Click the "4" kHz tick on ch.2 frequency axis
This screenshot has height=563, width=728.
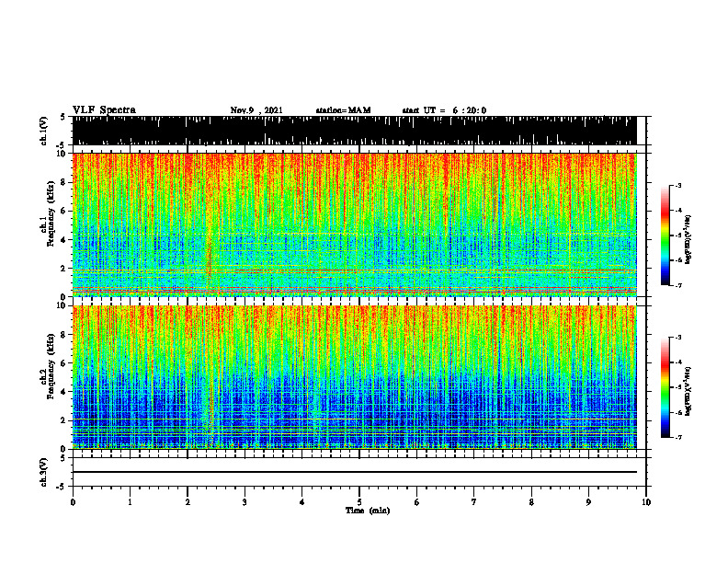pos(63,392)
